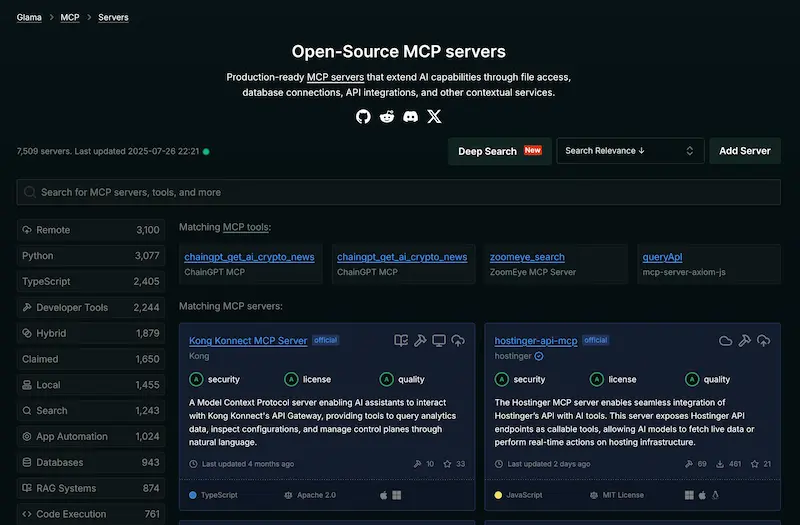Select the Developer Tools filter
Image resolution: width=800 pixels, height=525 pixels.
coord(91,307)
